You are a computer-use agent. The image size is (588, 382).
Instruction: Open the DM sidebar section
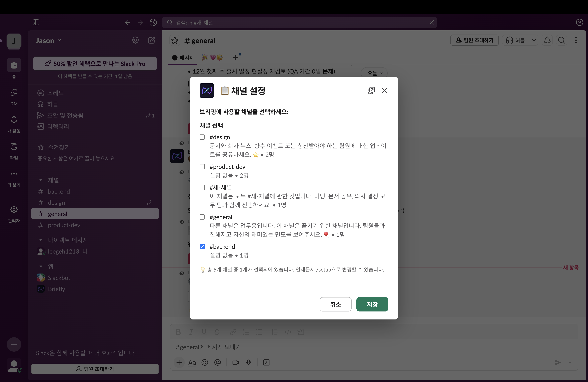point(14,97)
